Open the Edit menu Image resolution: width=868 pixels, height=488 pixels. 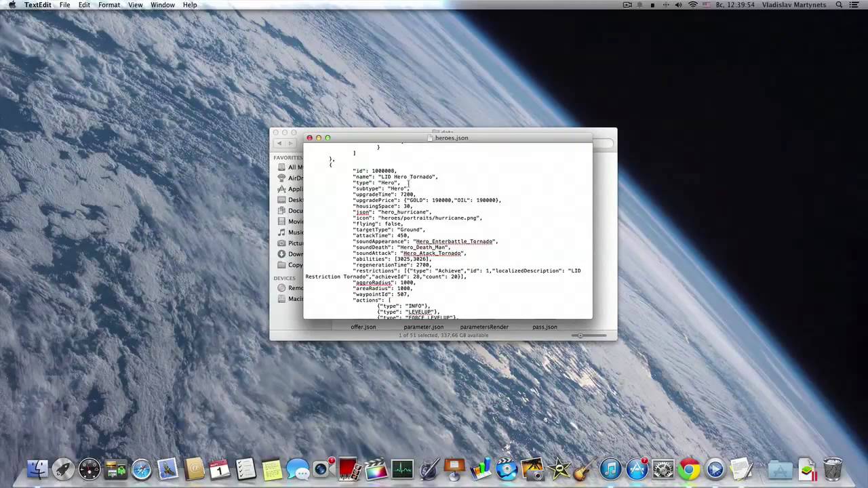84,5
